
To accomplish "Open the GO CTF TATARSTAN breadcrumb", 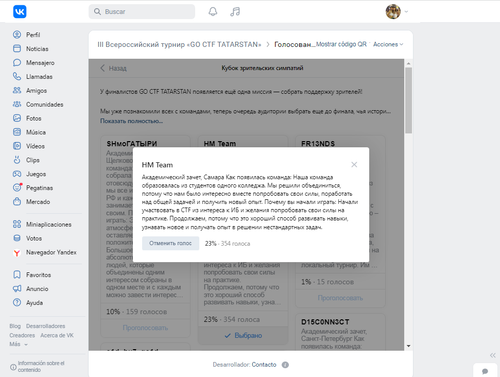I will tap(179, 44).
